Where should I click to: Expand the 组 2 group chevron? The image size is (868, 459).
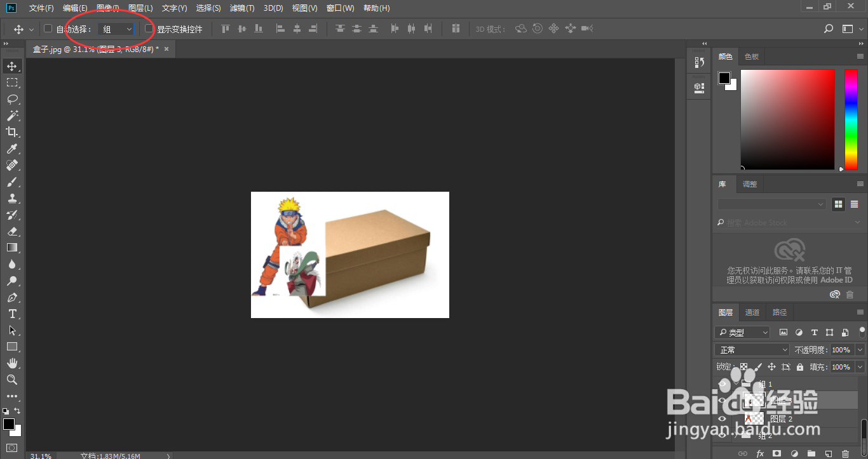[736, 436]
